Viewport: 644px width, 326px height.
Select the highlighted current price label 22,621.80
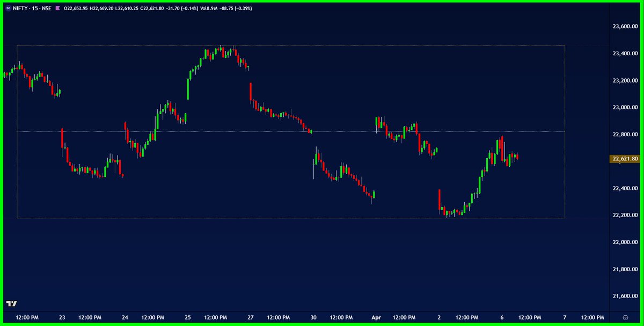[624, 159]
